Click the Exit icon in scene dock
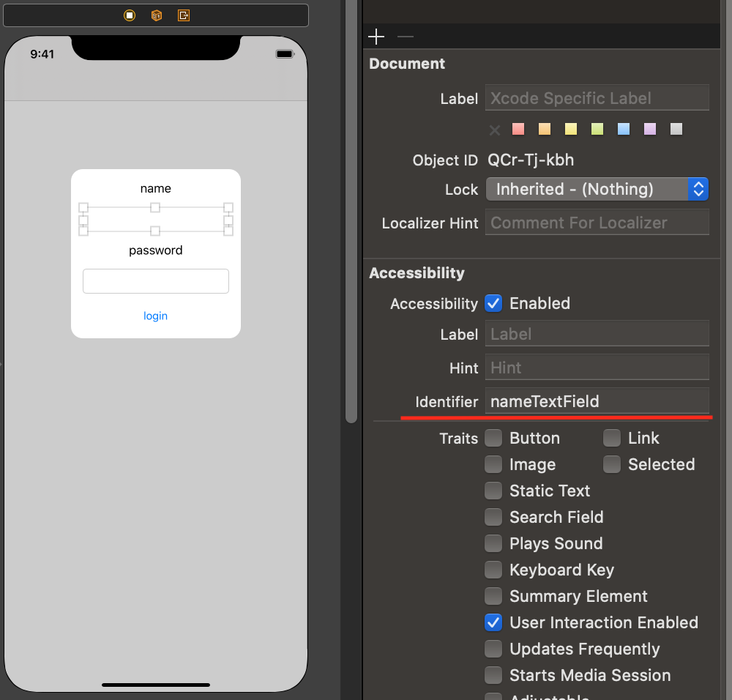The image size is (732, 700). coord(184,15)
